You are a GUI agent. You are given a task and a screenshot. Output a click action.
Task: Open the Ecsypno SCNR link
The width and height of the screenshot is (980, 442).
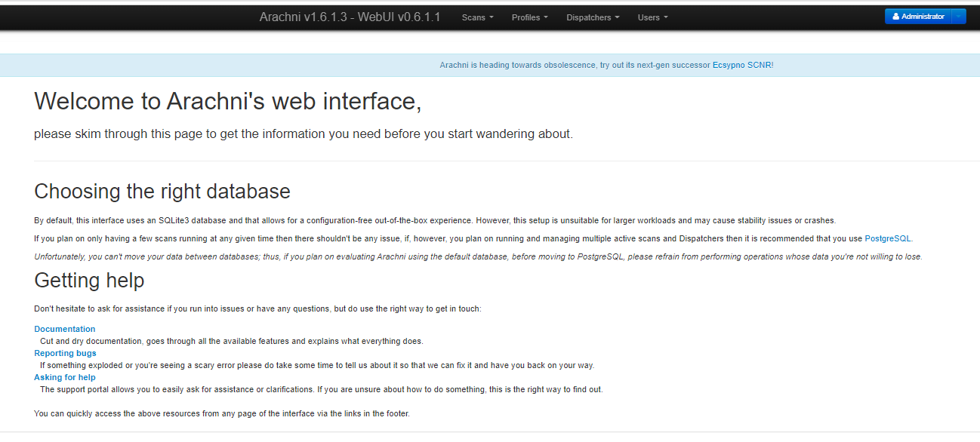[741, 65]
